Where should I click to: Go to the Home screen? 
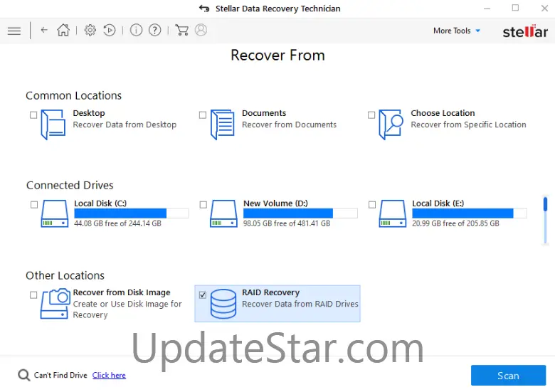point(63,30)
